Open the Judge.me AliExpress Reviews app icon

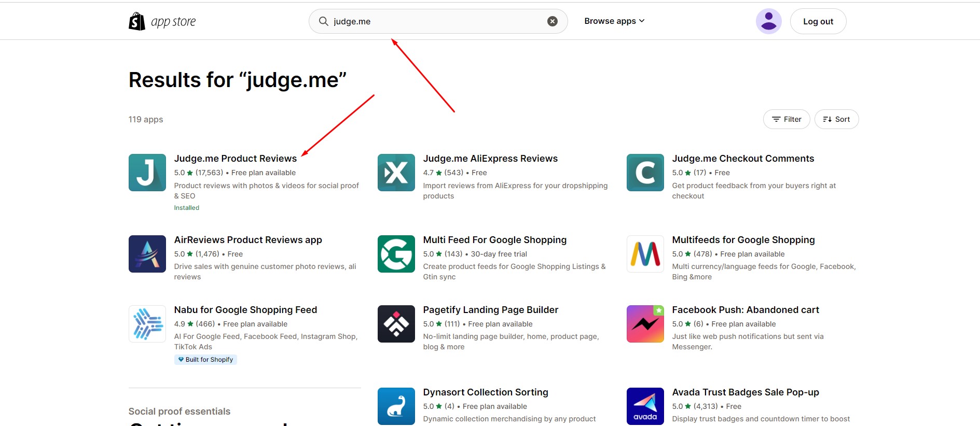(x=396, y=173)
